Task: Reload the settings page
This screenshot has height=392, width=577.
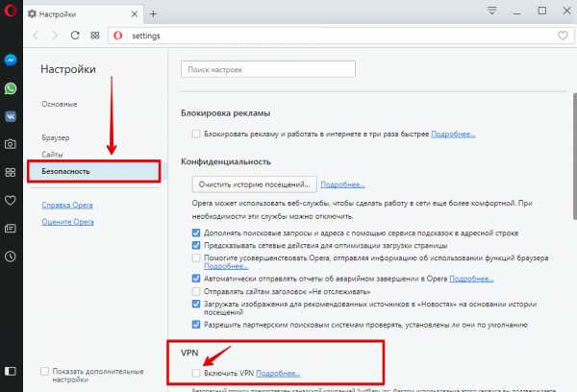Action: [x=75, y=36]
